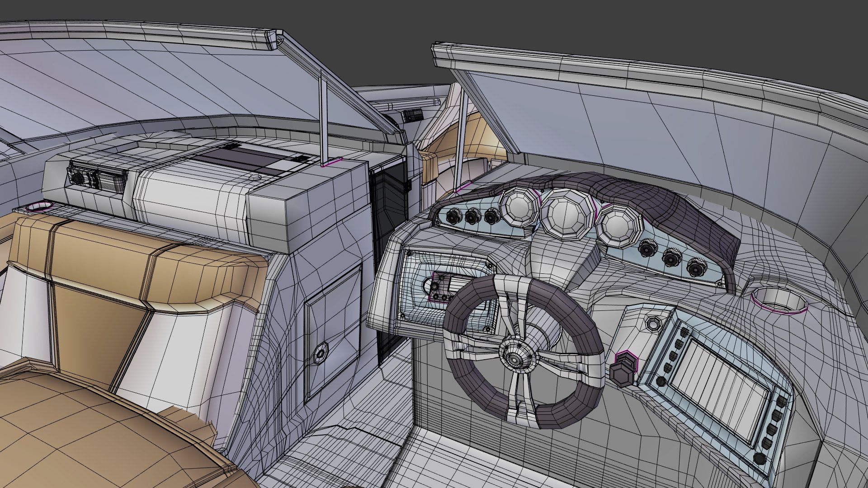
Task: Select the ribbed display screen on right console
Action: (719, 392)
